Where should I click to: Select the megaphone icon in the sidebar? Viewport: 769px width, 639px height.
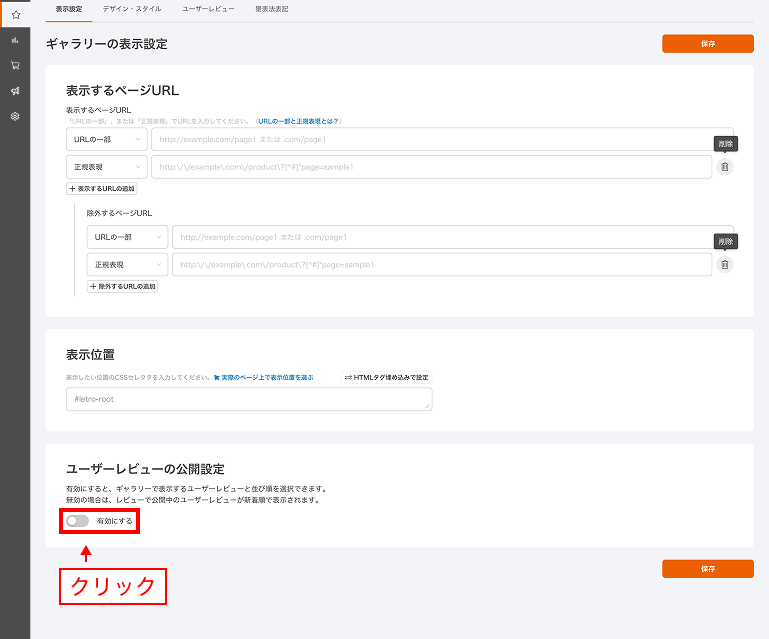[15, 91]
